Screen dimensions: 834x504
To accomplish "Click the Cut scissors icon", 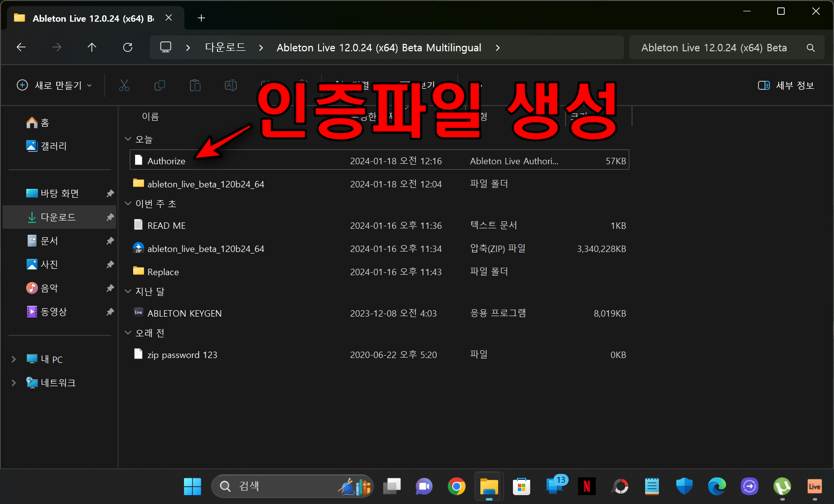I will click(x=124, y=85).
